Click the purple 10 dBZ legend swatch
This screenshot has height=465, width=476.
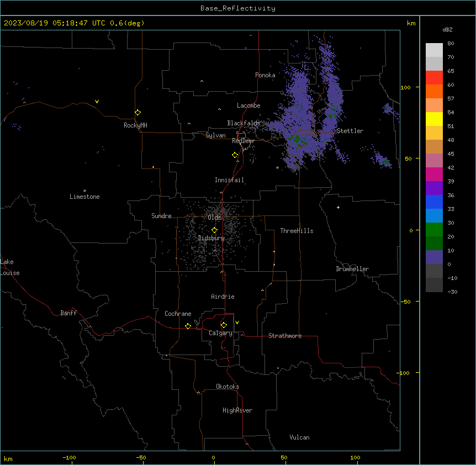click(x=434, y=257)
